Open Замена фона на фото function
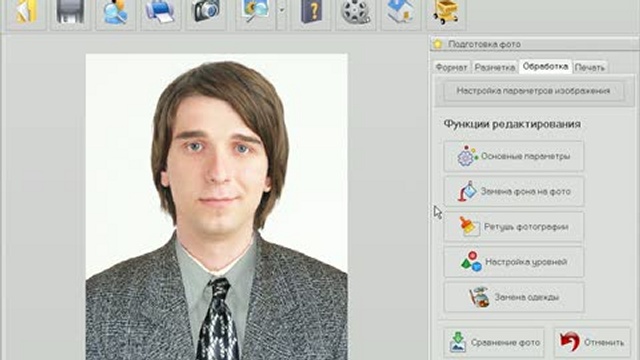The height and width of the screenshot is (360, 640). point(513,191)
